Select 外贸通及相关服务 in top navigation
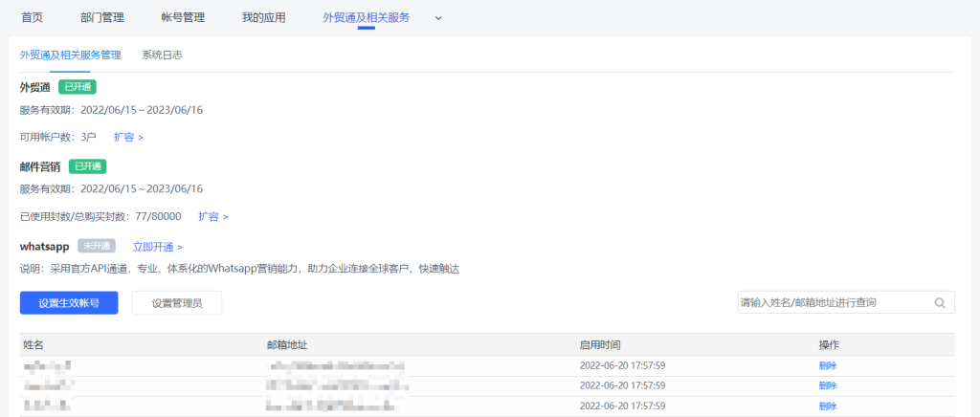Screen dimensions: 980x417 pyautogui.click(x=367, y=17)
